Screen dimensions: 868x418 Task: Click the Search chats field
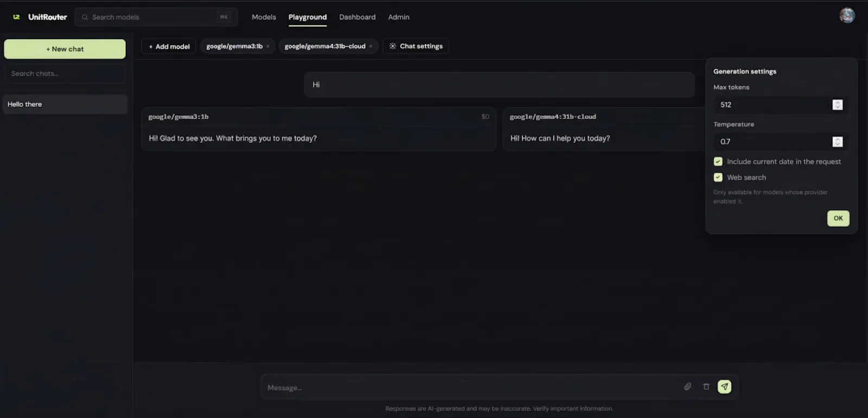click(x=65, y=73)
